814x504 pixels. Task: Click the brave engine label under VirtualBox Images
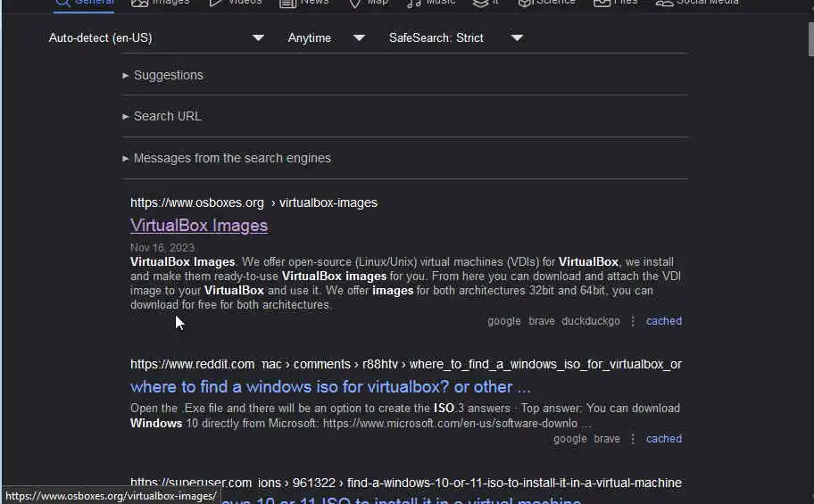pyautogui.click(x=542, y=321)
